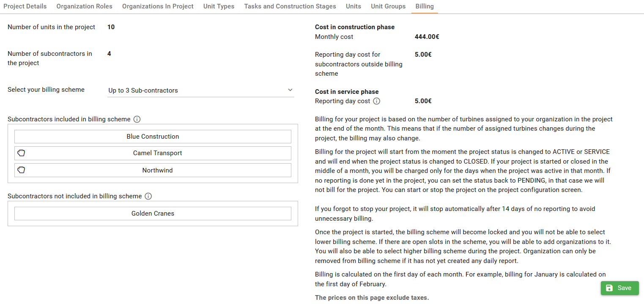The height and width of the screenshot is (304, 644).
Task: Select the Golden Cranes subcontractor row
Action: pyautogui.click(x=153, y=214)
